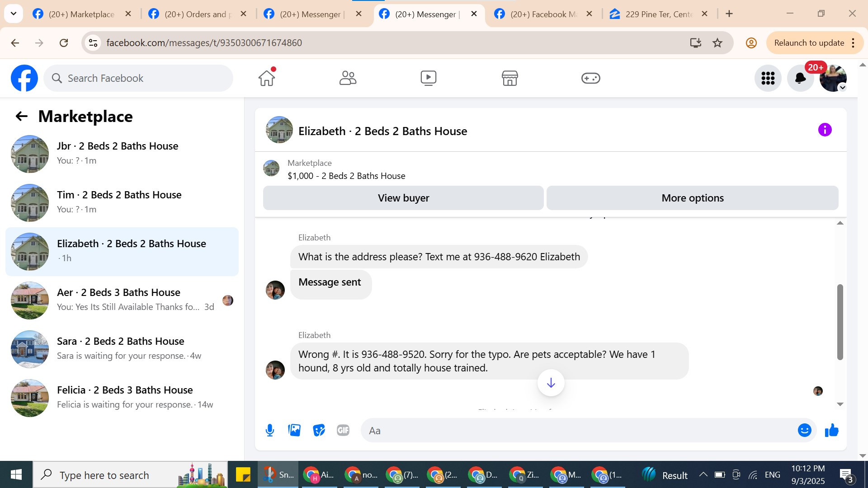Reload the page

[x=64, y=43]
